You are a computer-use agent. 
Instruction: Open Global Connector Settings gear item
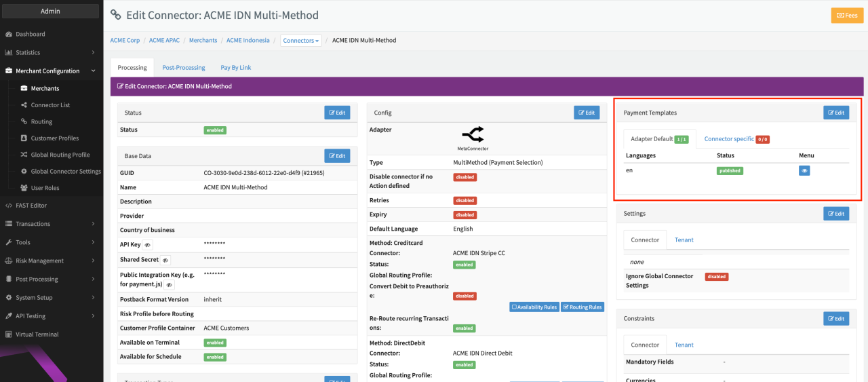point(65,172)
